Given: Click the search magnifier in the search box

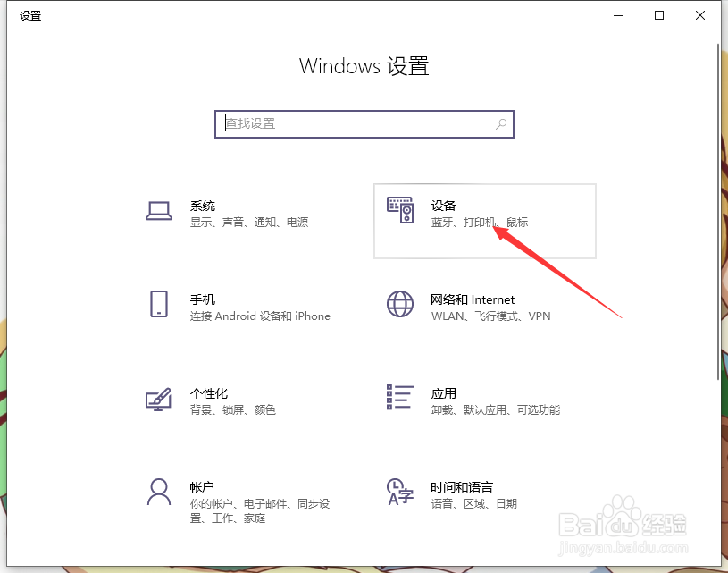Looking at the screenshot, I should [x=501, y=124].
